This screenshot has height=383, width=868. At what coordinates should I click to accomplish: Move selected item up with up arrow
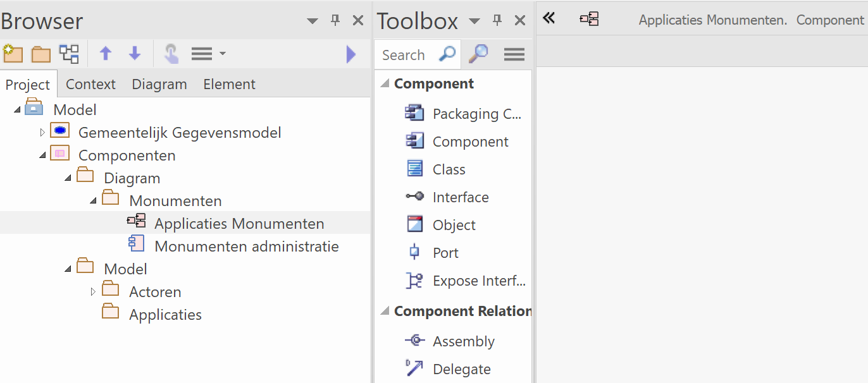(x=106, y=54)
